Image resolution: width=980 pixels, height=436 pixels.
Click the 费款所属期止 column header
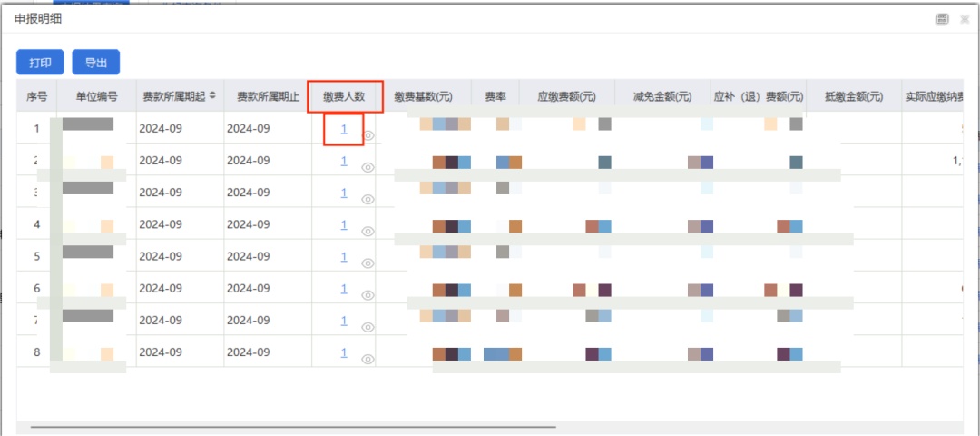click(268, 96)
